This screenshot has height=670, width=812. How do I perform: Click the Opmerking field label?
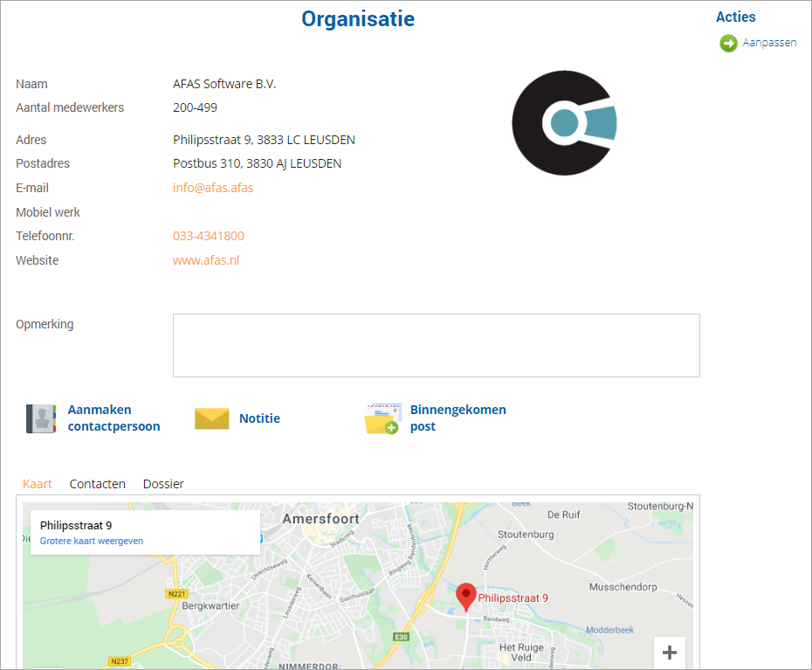click(x=45, y=324)
